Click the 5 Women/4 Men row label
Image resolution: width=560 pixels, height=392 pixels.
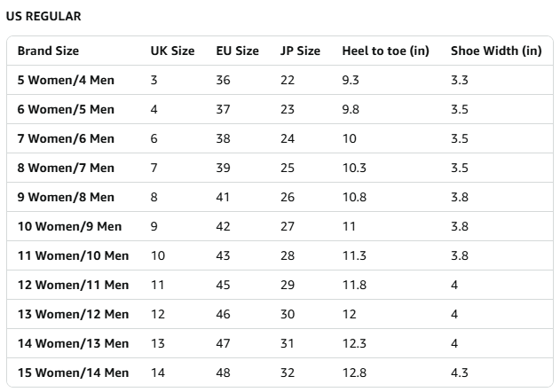point(66,80)
